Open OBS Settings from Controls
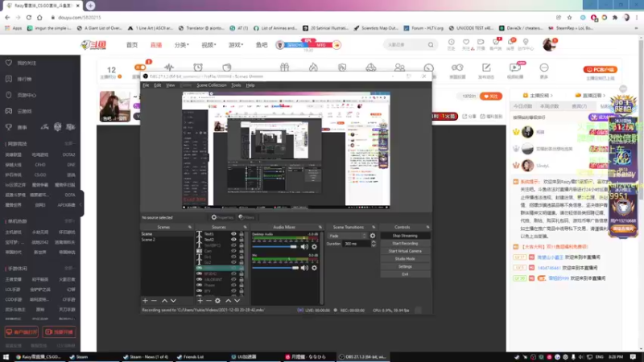 [405, 267]
